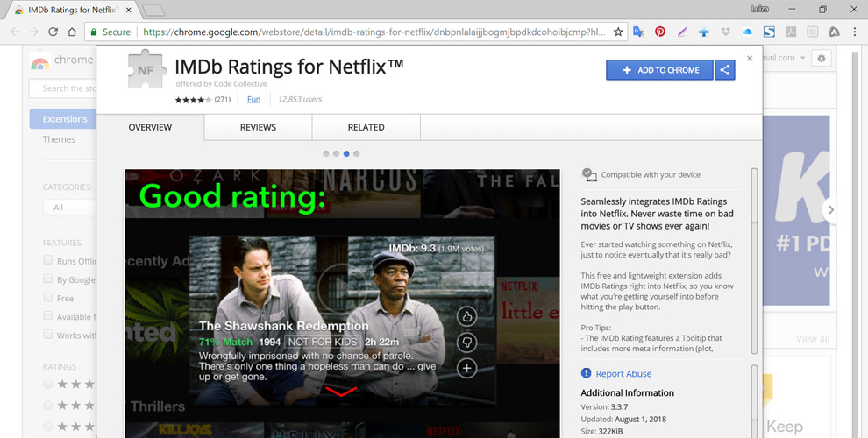Click the blue cloud extension icon
The height and width of the screenshot is (438, 868).
747,32
